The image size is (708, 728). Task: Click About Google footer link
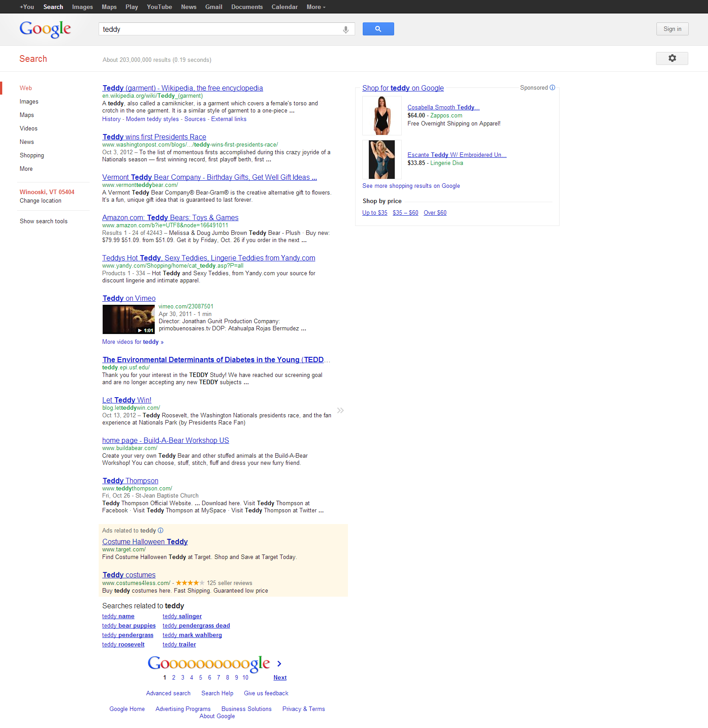(x=217, y=716)
